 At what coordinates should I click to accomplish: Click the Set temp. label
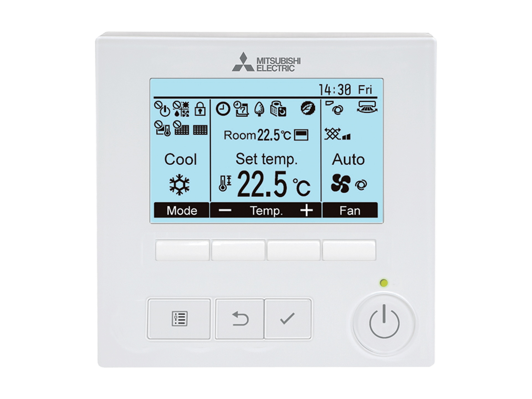click(x=267, y=159)
